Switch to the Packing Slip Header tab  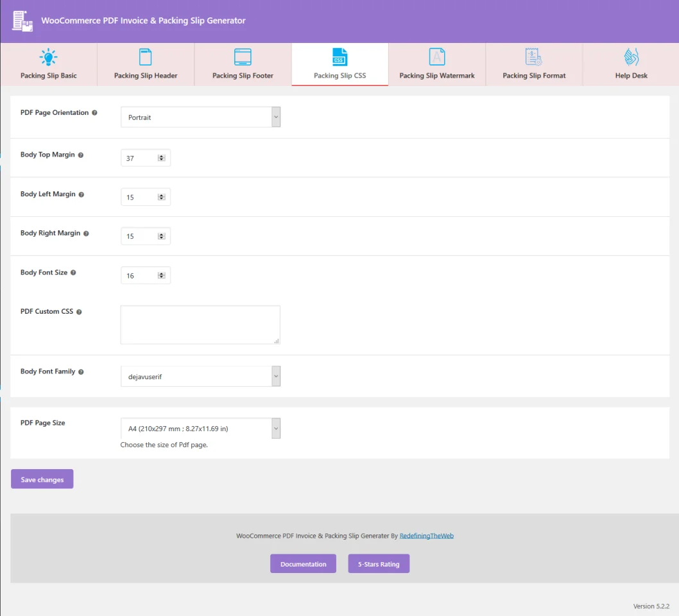coord(146,65)
